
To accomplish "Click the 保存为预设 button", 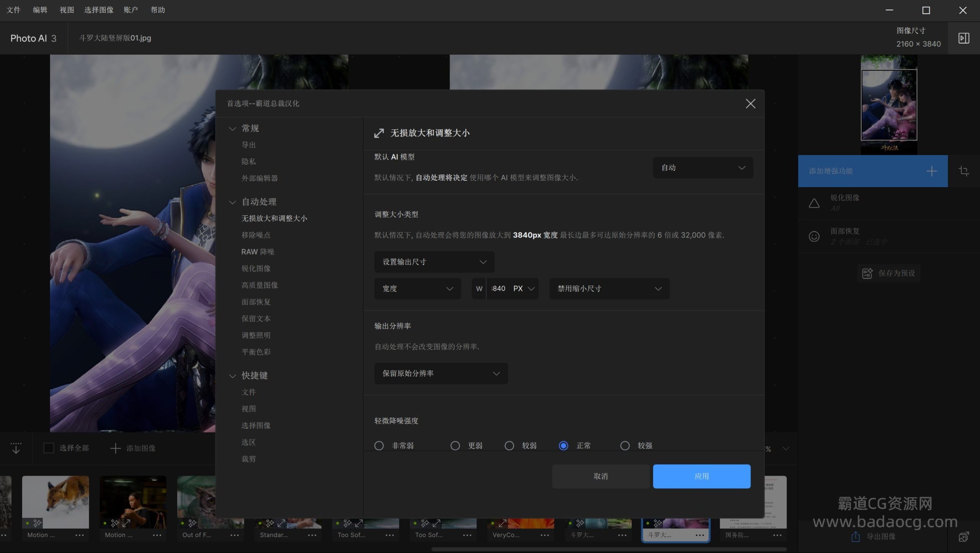I will [889, 273].
